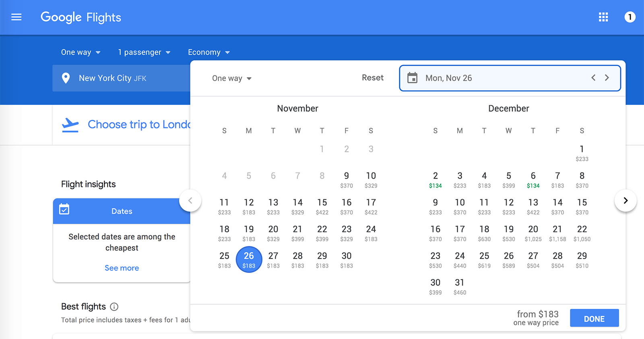Click the November month heading
644x339 pixels.
[298, 108]
